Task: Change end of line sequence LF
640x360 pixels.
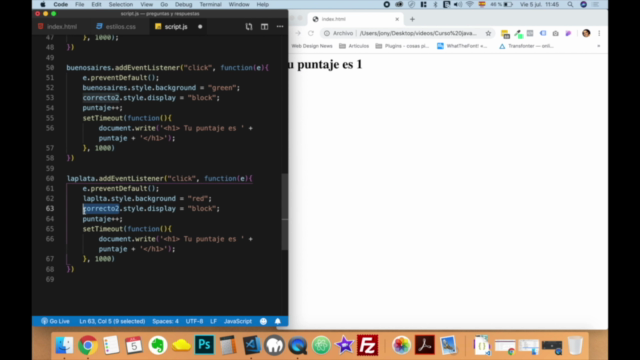Action: point(213,321)
